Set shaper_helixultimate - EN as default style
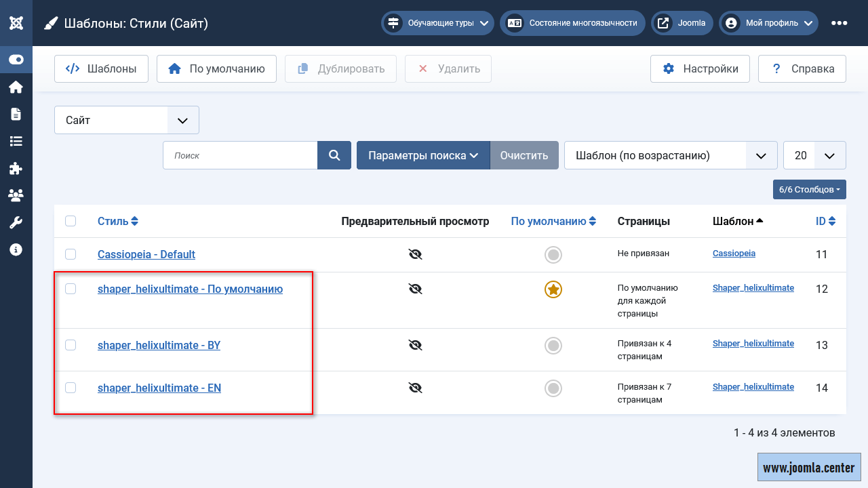868x488 pixels. pyautogui.click(x=553, y=388)
